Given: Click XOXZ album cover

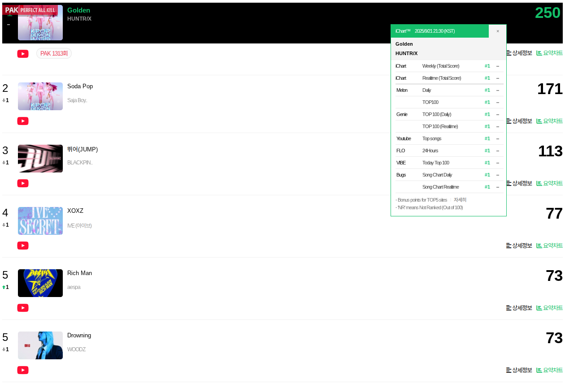Looking at the screenshot, I should [40, 221].
